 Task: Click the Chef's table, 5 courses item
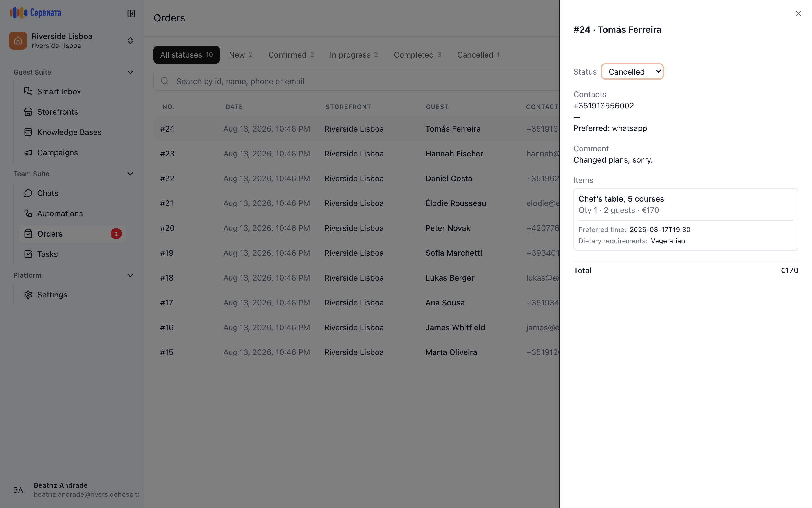click(x=685, y=219)
